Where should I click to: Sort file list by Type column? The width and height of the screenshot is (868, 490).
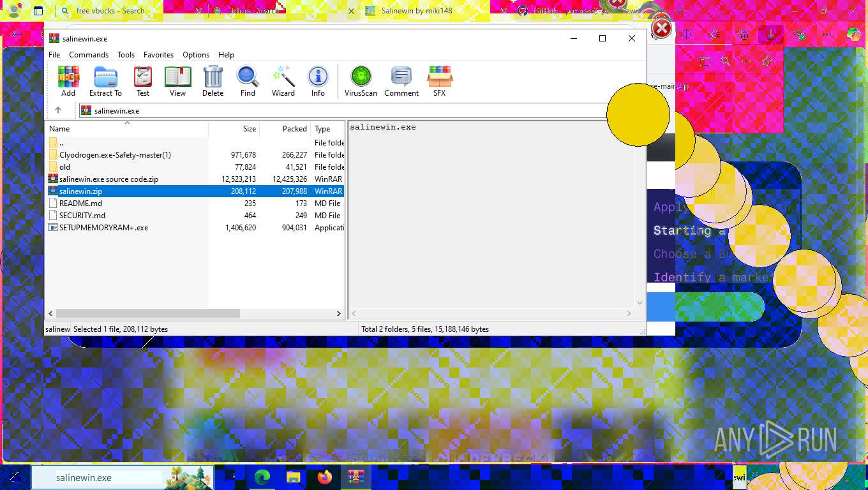pos(327,128)
